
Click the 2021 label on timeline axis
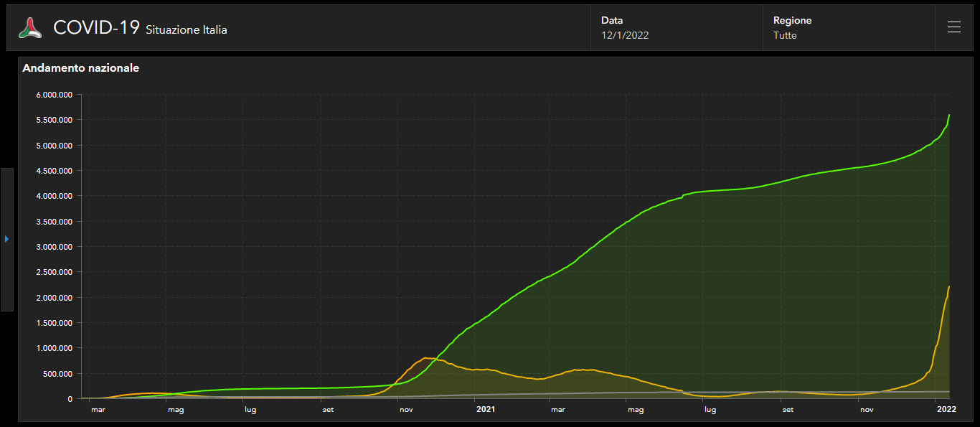point(486,410)
